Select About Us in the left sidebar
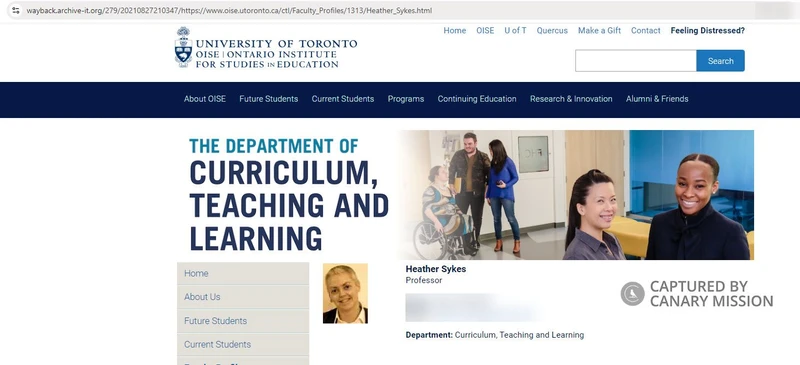Viewport: 800px width, 365px height. click(x=243, y=297)
